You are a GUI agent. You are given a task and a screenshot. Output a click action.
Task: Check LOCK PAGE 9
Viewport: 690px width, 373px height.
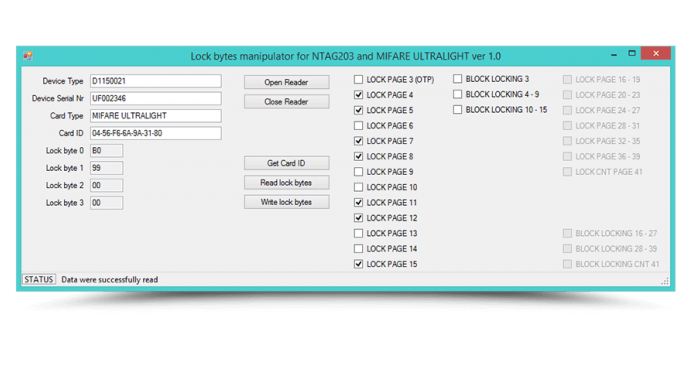coord(359,172)
